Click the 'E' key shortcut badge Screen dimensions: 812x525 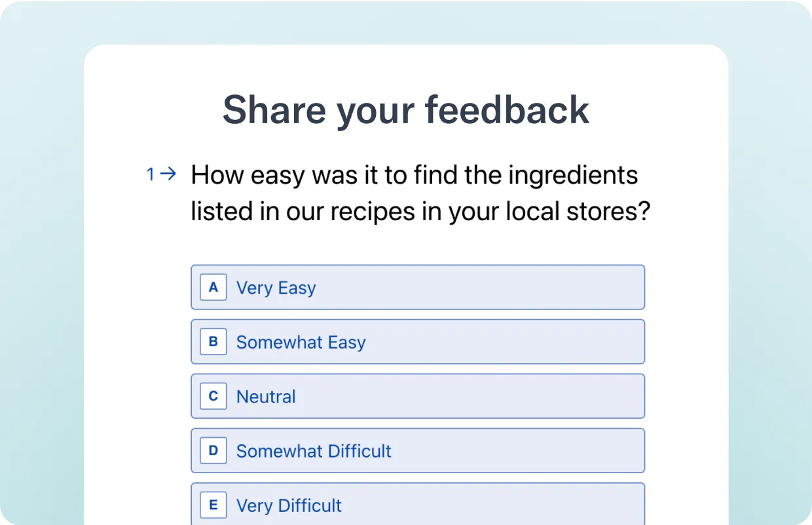point(213,505)
